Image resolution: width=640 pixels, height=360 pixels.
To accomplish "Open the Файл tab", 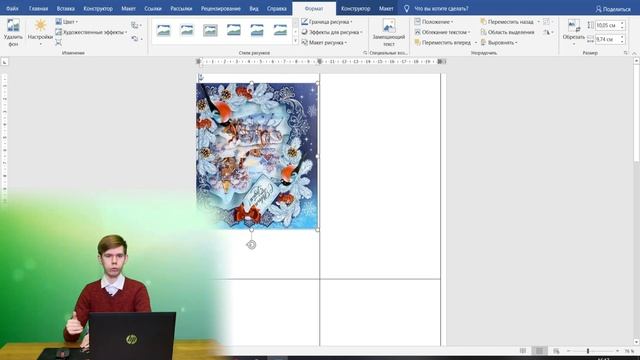I will tap(12, 8).
